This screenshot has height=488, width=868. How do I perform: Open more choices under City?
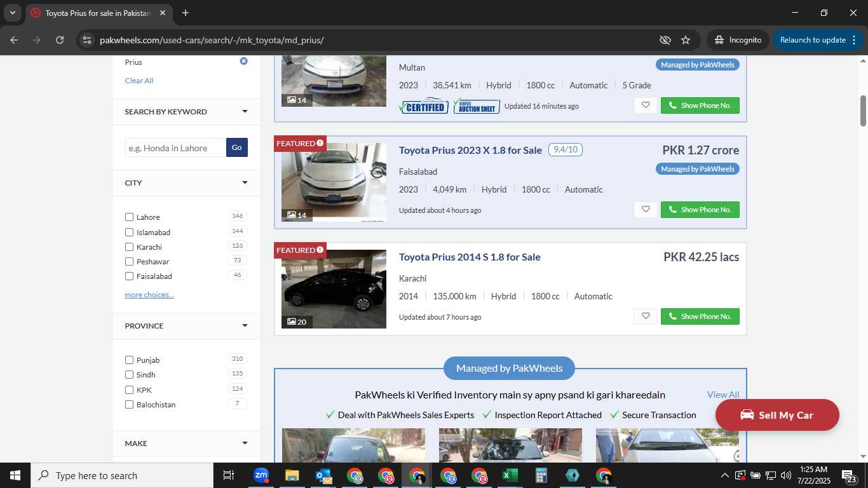click(x=149, y=295)
